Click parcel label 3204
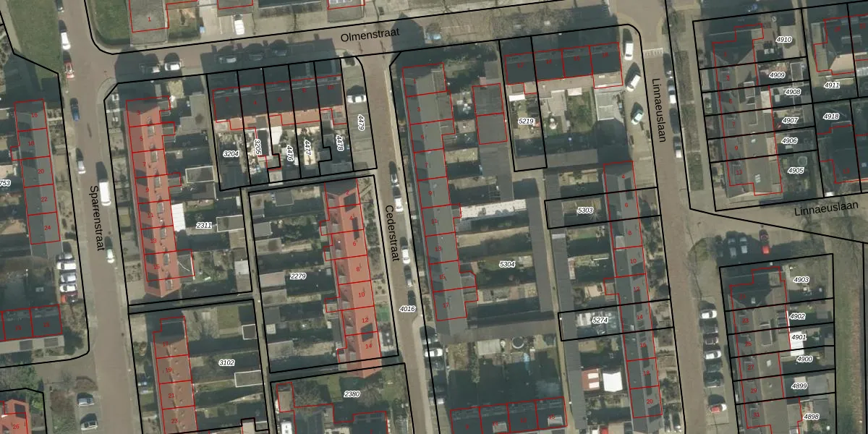The height and width of the screenshot is (434, 868). click(x=231, y=154)
